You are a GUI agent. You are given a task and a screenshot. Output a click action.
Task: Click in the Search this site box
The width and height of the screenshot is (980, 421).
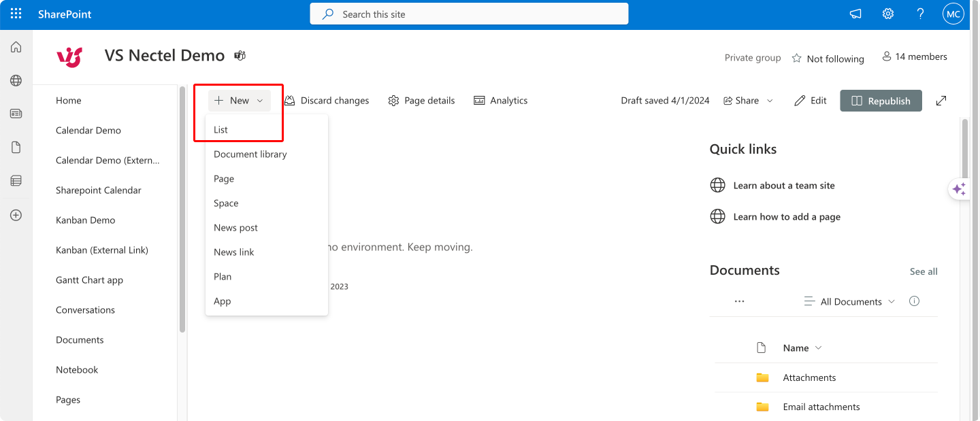[470, 14]
